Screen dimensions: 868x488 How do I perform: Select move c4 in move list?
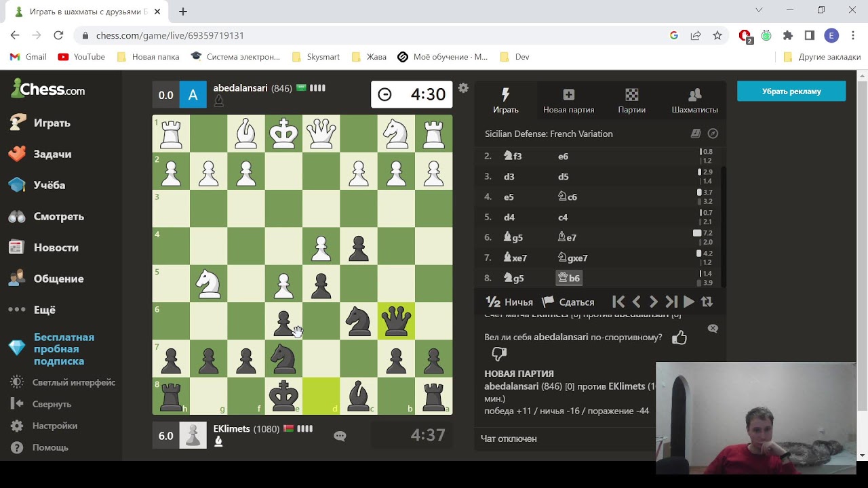click(563, 217)
